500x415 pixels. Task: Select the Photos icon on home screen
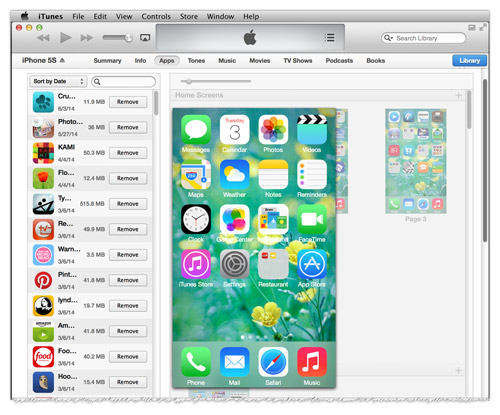(273, 130)
